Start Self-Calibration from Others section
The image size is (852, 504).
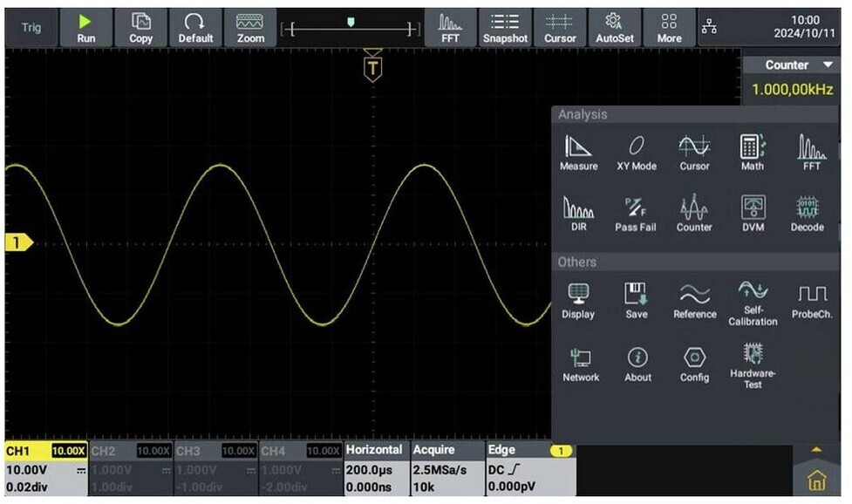[x=752, y=303]
